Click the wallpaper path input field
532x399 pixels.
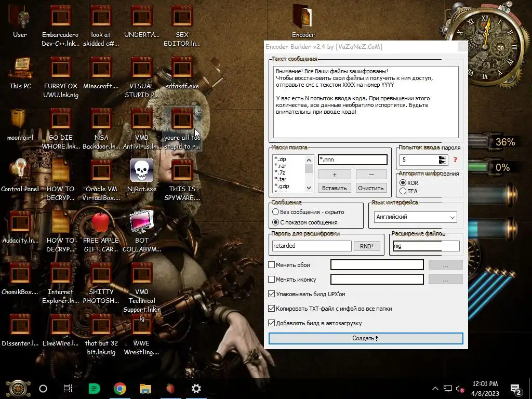tap(377, 264)
